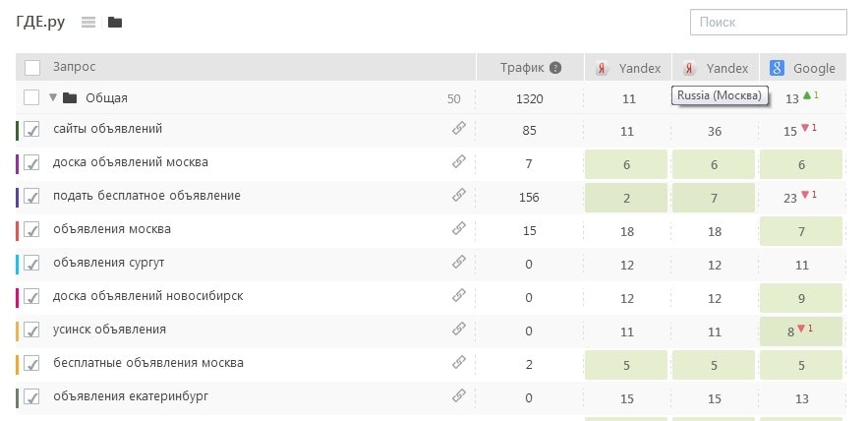Screen dimensions: 868x421
Task: Open the объявления москва query
Action: (112, 229)
